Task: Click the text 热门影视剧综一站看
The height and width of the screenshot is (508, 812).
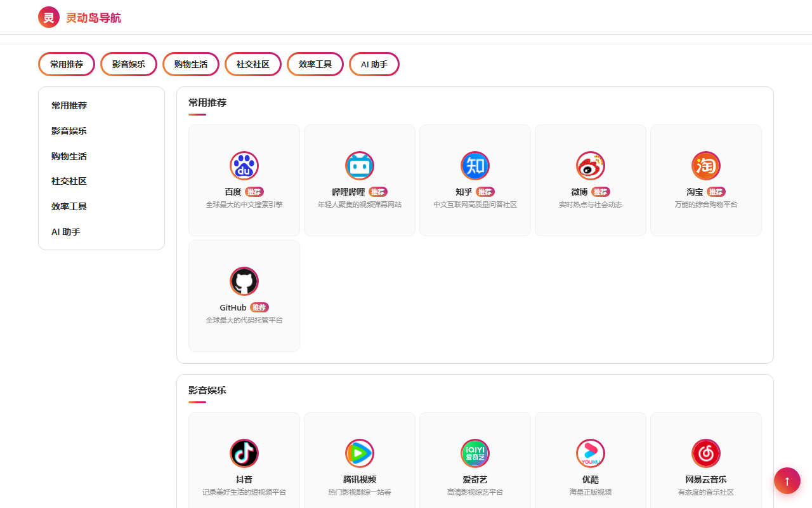Action: 360,492
